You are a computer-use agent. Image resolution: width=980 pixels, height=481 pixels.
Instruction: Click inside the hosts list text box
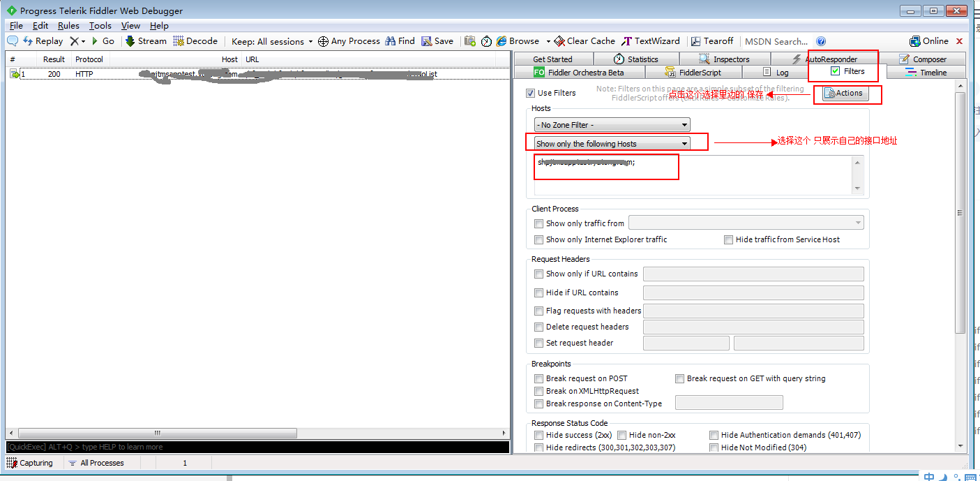(x=693, y=175)
